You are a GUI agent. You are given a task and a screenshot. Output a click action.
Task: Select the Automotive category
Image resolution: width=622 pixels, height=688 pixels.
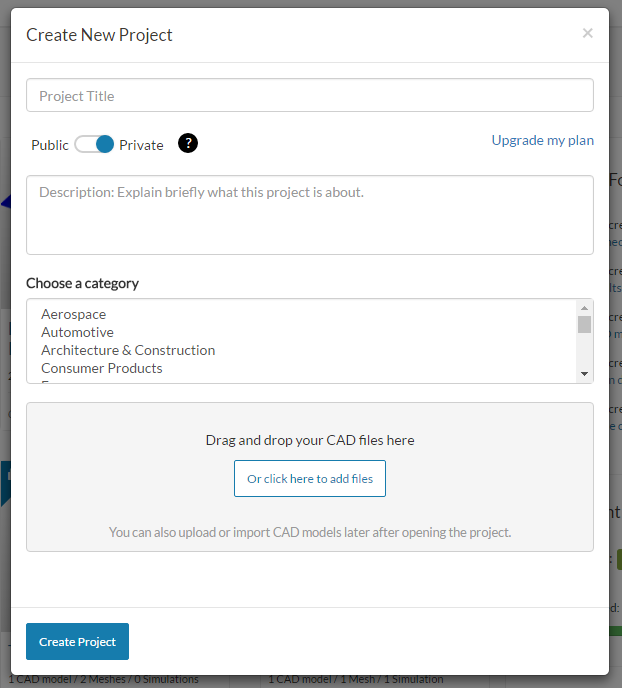[77, 332]
